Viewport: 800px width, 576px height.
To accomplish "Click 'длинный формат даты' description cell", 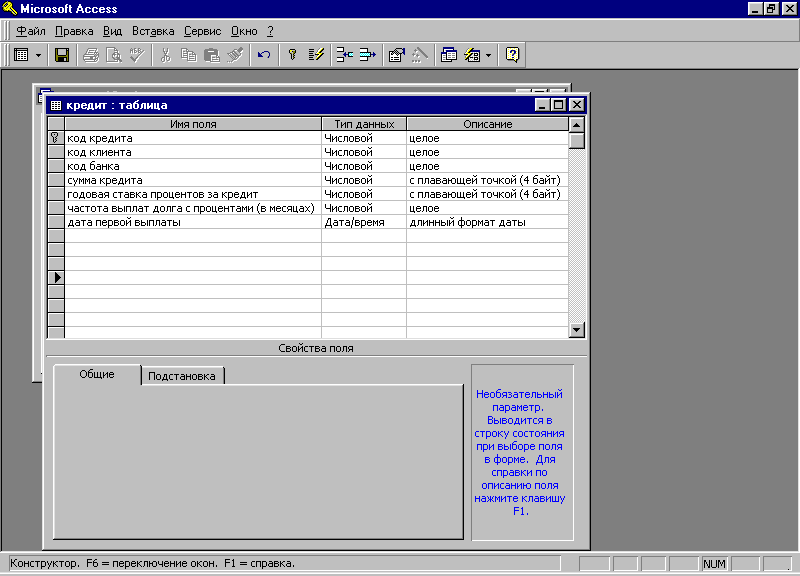I will [488, 222].
